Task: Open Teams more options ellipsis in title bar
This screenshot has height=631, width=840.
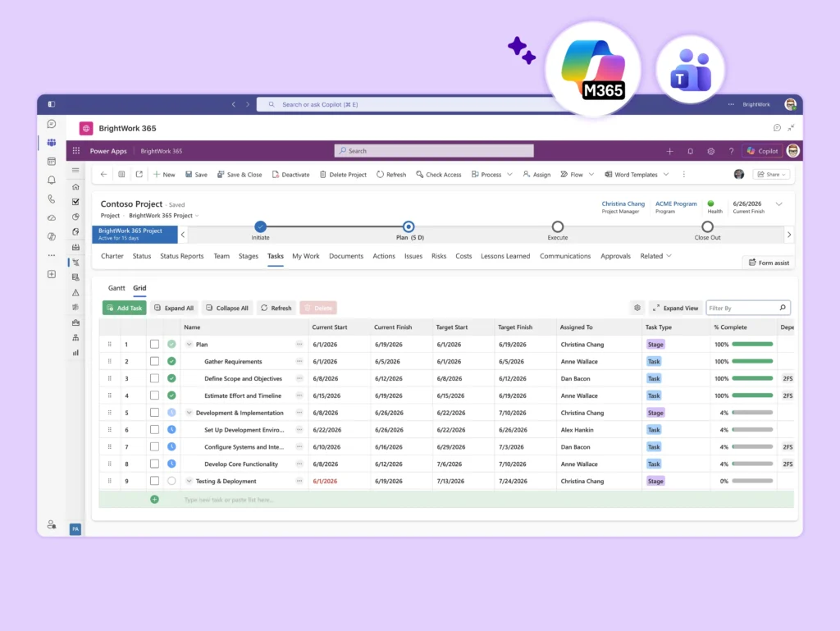Action: [x=731, y=104]
